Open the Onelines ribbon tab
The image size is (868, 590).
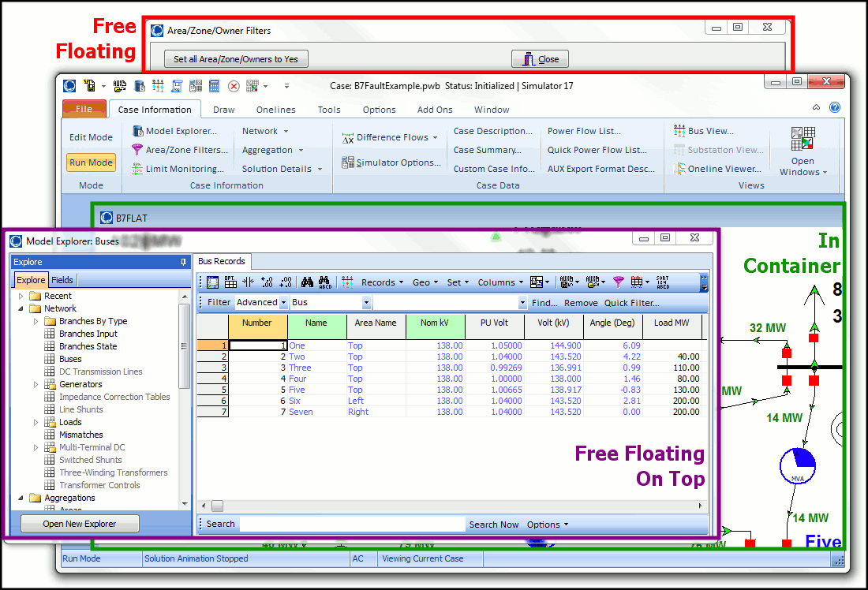pos(276,110)
